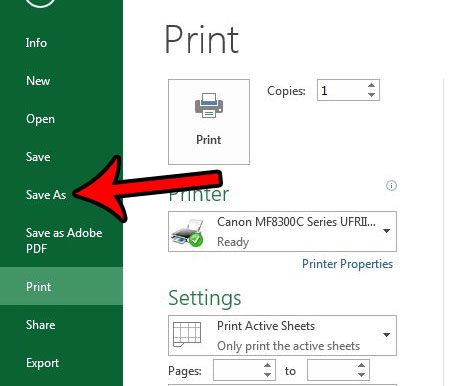The width and height of the screenshot is (455, 386).
Task: Increase copies with the up arrow
Action: click(x=371, y=85)
